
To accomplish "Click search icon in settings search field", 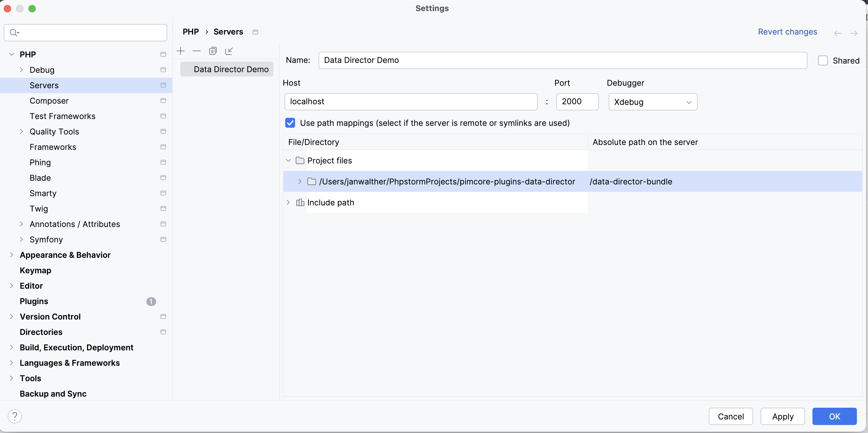I will (14, 32).
